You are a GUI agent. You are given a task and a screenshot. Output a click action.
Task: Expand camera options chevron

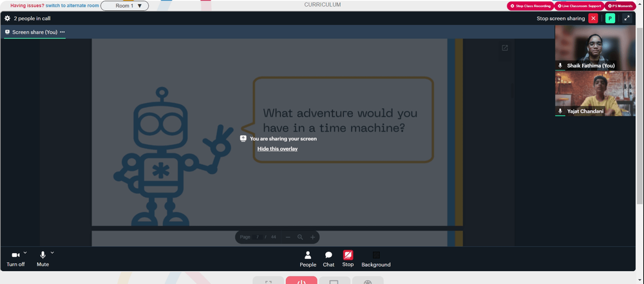point(25,252)
